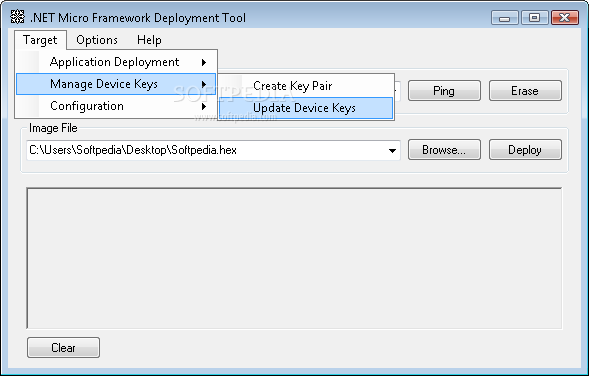Maximize the Deployment Tool window
Screen dimensions: 589x376
point(534,18)
